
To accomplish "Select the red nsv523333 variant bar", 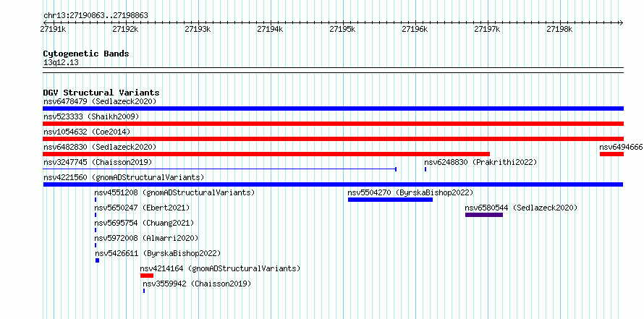I will click(333, 124).
